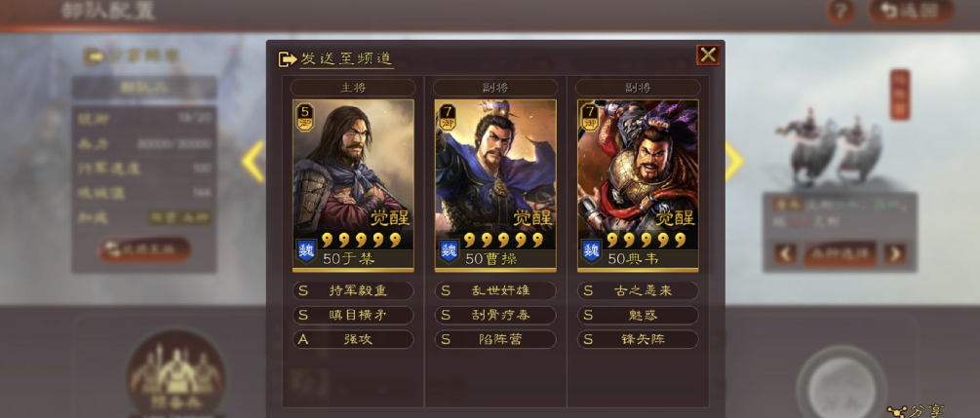Select the 锋矢阵 skill
The image size is (980, 418).
(x=638, y=339)
